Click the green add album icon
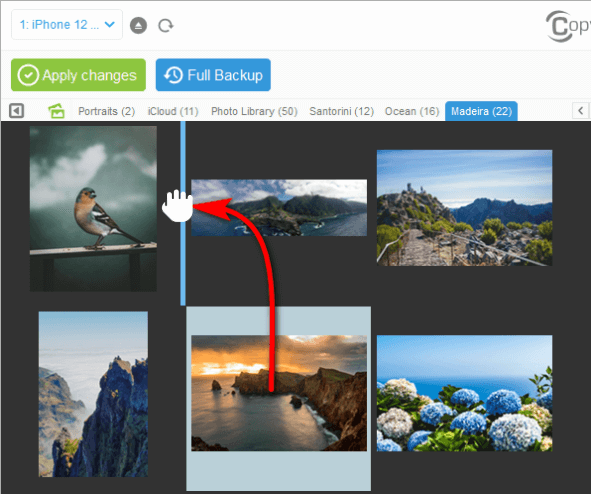 click(x=57, y=111)
